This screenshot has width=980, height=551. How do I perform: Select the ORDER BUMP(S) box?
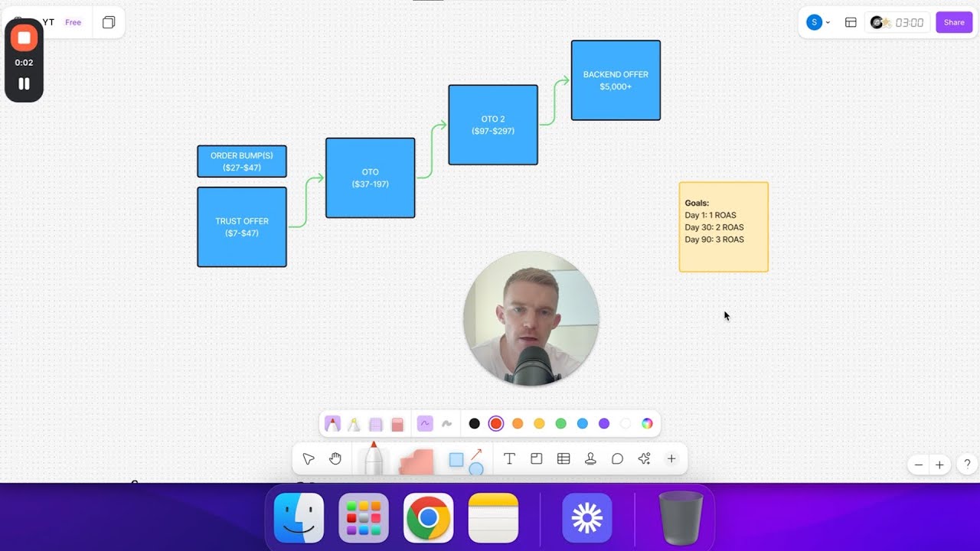point(242,161)
